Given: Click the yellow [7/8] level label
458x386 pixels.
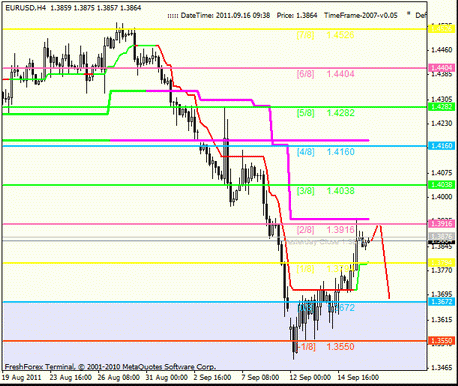Looking at the screenshot, I should pos(305,35).
